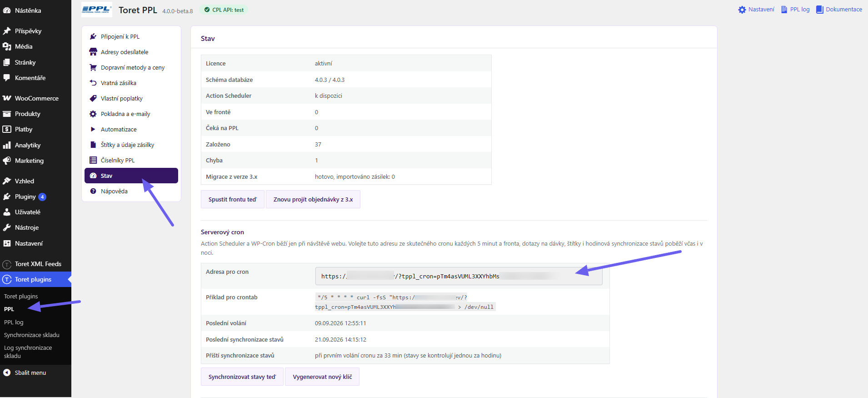Open the Dokumentace book icon
The width and height of the screenshot is (868, 398).
tap(820, 10)
